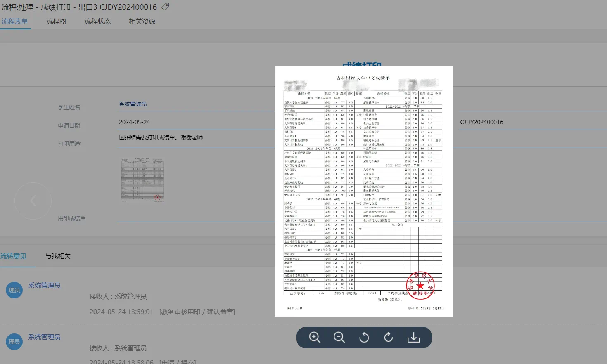Viewport: 607px width, 364px height.
Task: Select the 流转意见 tab
Action: click(x=14, y=256)
